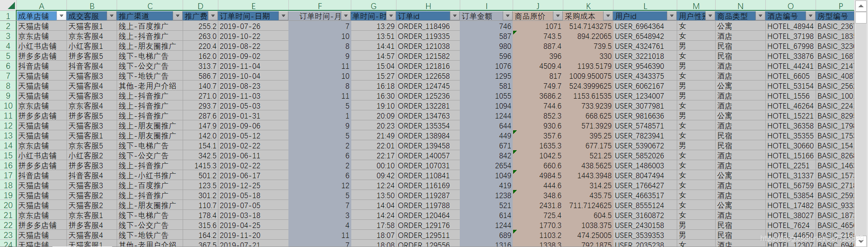The width and height of the screenshot is (868, 247).
Task: Click cell ORDER_118496
Action: 428,26
